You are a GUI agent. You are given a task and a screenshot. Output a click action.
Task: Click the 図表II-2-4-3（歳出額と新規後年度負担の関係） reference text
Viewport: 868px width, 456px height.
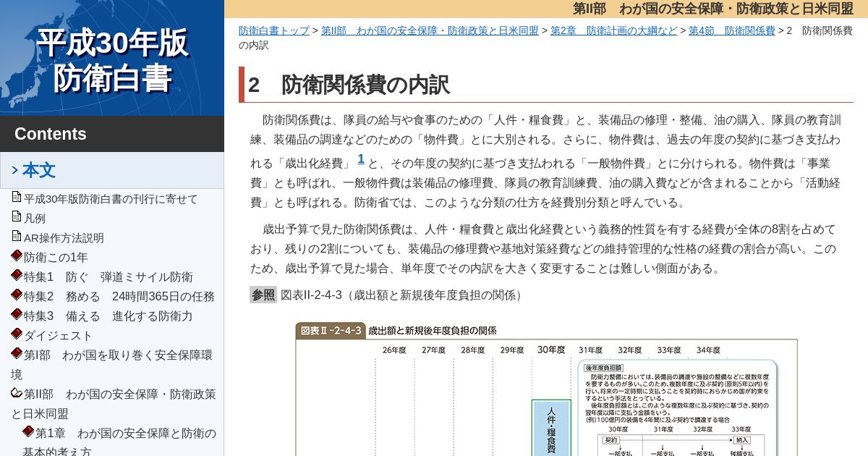tap(403, 295)
